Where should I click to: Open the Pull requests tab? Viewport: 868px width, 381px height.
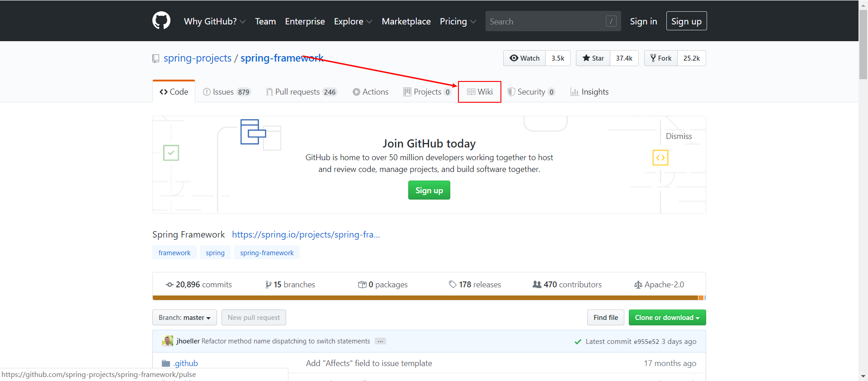pos(302,92)
